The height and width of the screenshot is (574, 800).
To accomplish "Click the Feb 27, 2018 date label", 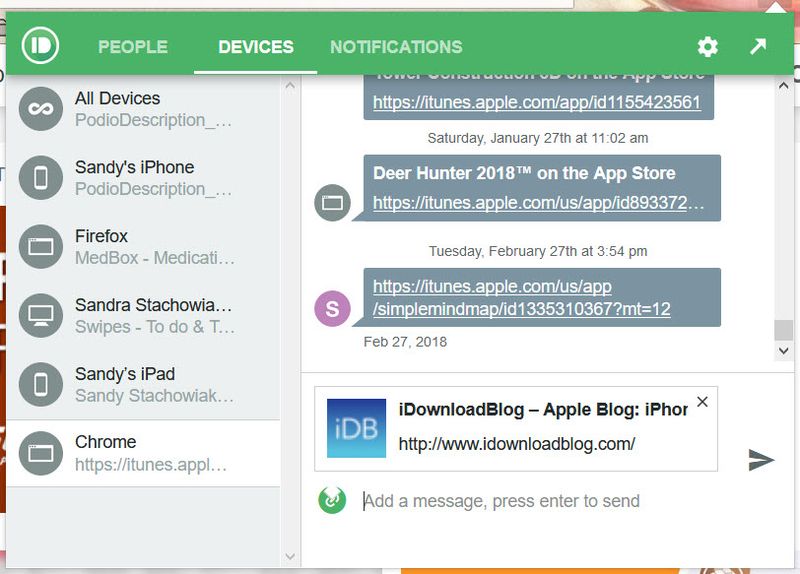I will click(x=405, y=342).
